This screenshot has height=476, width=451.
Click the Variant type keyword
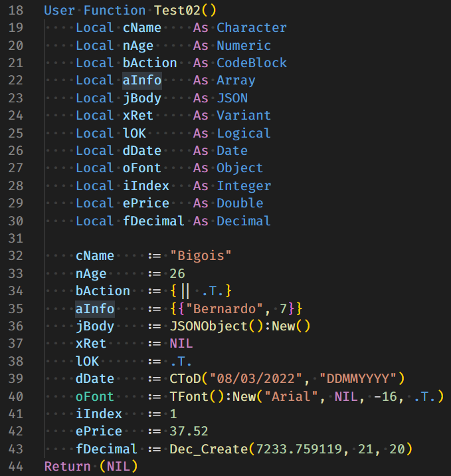[x=244, y=116]
